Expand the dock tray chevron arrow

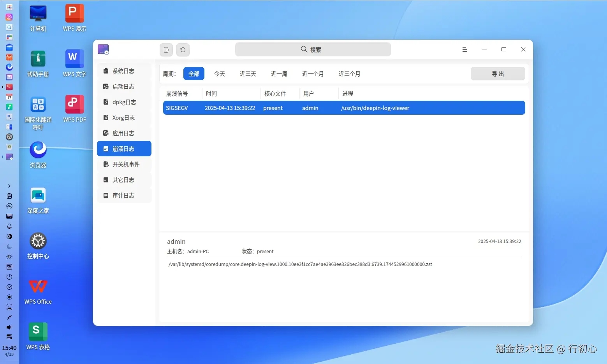click(x=9, y=186)
